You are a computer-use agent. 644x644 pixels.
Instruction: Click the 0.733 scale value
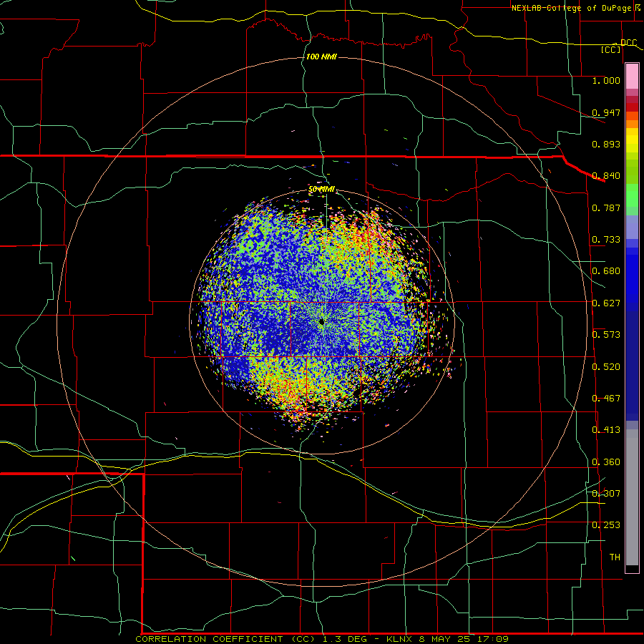(606, 240)
